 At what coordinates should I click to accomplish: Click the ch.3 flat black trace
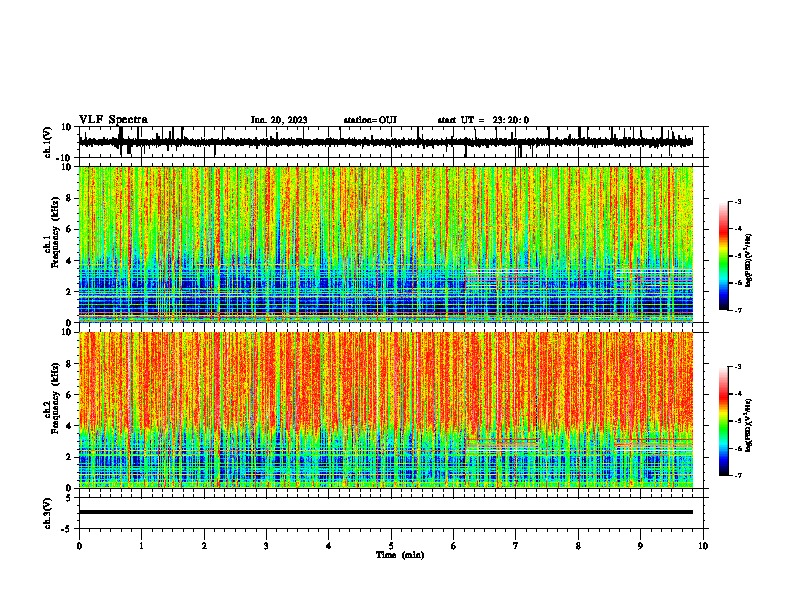(386, 512)
